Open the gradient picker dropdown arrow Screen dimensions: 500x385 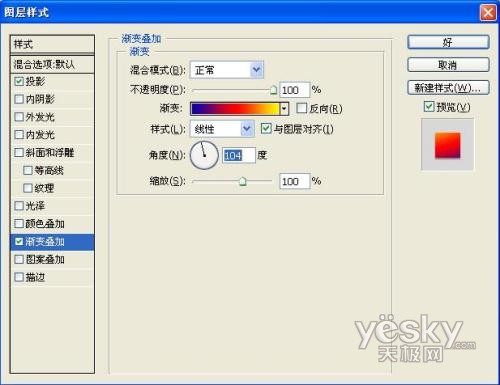(x=284, y=109)
